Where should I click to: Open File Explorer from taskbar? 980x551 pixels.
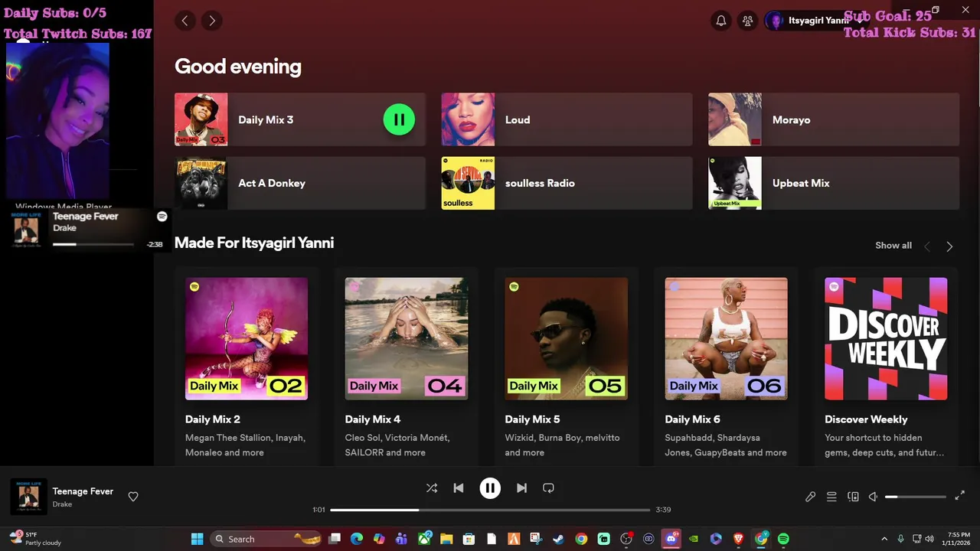(446, 539)
